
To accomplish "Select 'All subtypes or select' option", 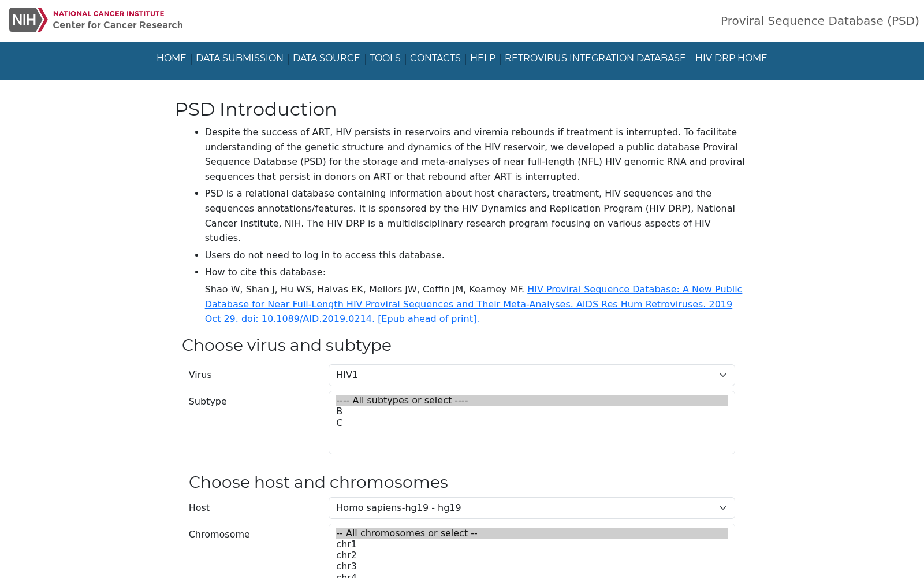I will (532, 400).
